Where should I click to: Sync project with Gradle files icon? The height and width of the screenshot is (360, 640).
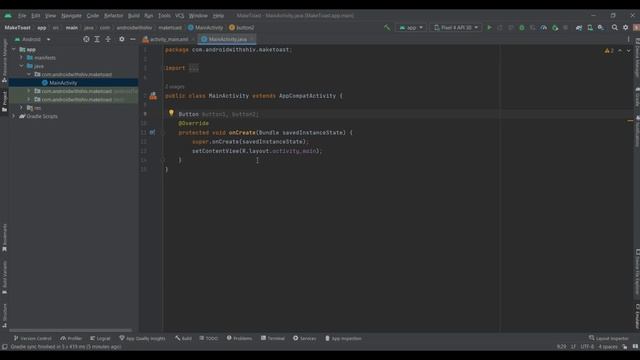(579, 28)
